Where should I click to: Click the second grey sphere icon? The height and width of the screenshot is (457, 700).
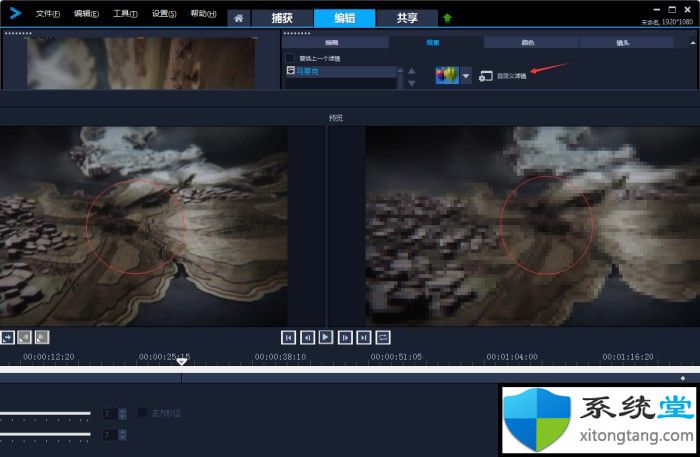point(42,337)
